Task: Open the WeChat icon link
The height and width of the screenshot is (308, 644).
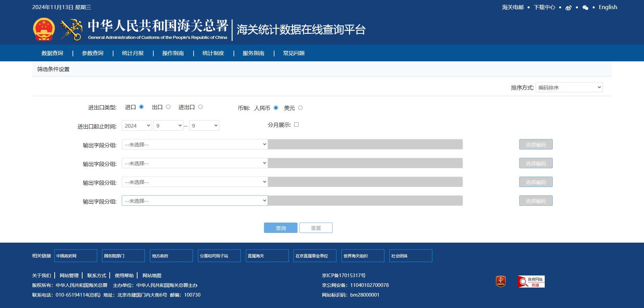Action: click(585, 8)
